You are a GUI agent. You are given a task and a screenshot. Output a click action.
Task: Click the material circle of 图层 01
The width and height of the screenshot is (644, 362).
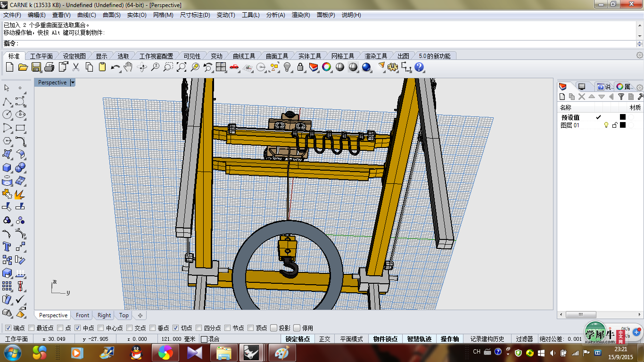[631, 125]
